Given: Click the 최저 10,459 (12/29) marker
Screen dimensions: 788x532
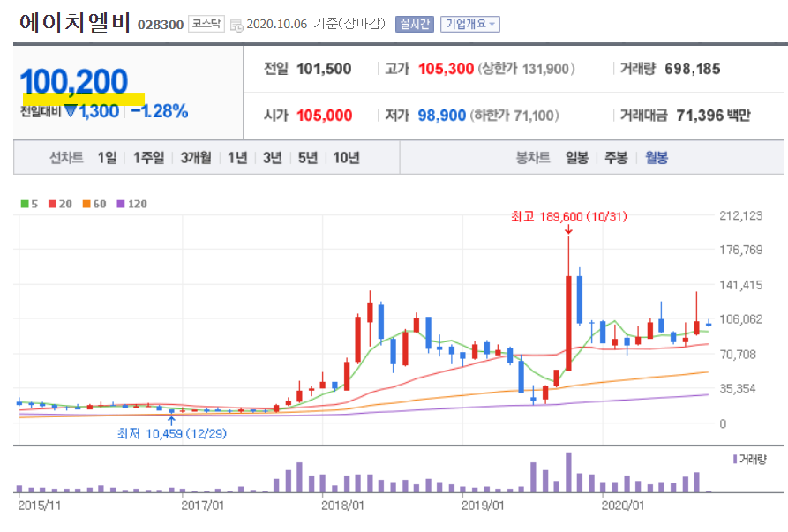Looking at the screenshot, I should 172,433.
